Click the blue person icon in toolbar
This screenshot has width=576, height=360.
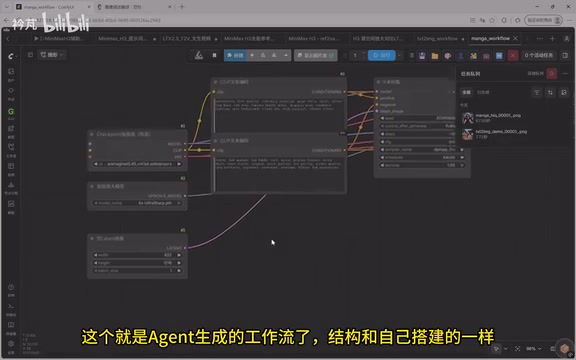tap(461, 56)
